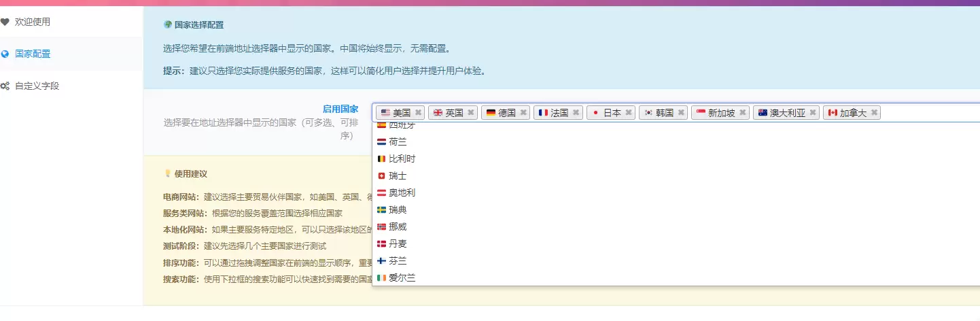Click the USA flag in 美国 tag
This screenshot has width=980, height=321.
coord(385,113)
